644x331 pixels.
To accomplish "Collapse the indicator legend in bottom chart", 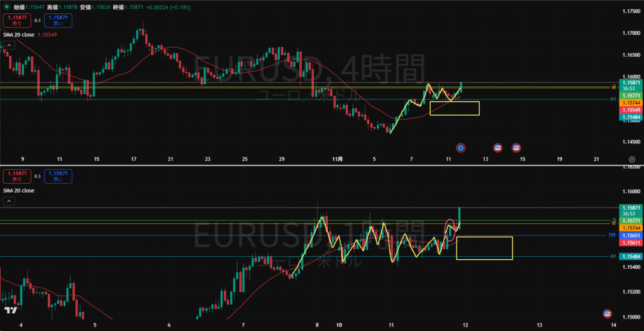I will (9, 201).
